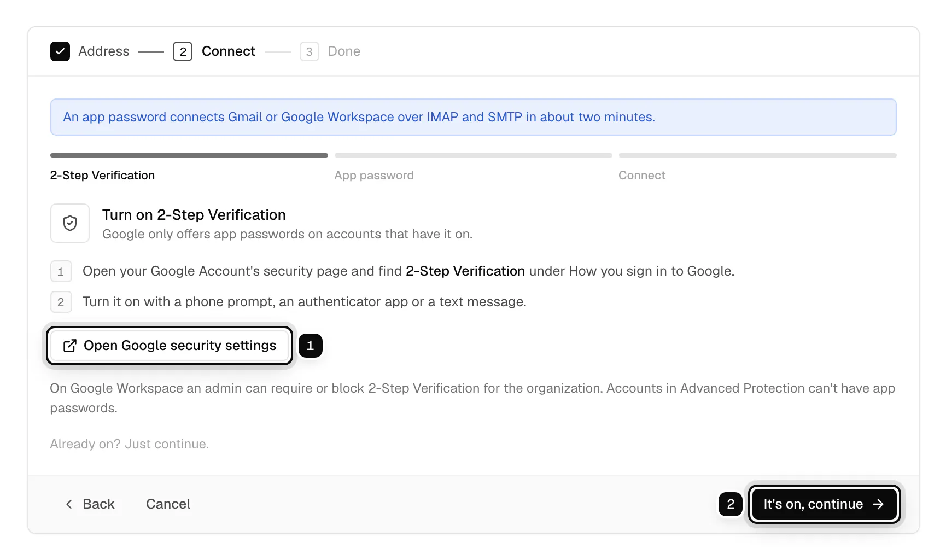Click the shield icon beside Turn on 2-Step Verification

tap(70, 223)
